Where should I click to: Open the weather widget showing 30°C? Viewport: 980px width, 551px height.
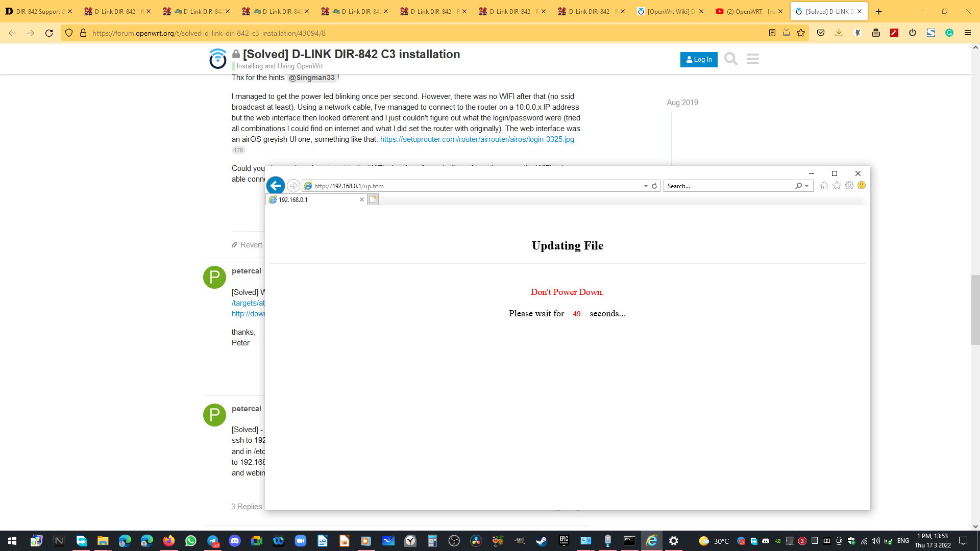pos(714,541)
